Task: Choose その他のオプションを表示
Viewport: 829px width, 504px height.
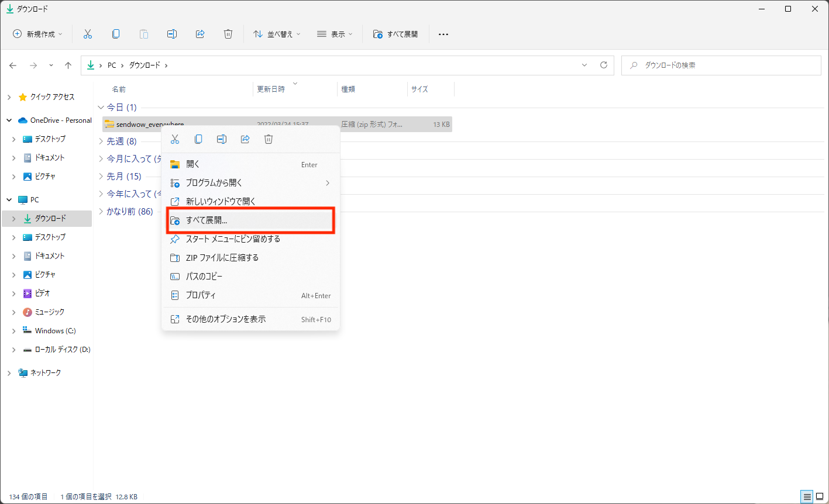Action: (250, 319)
